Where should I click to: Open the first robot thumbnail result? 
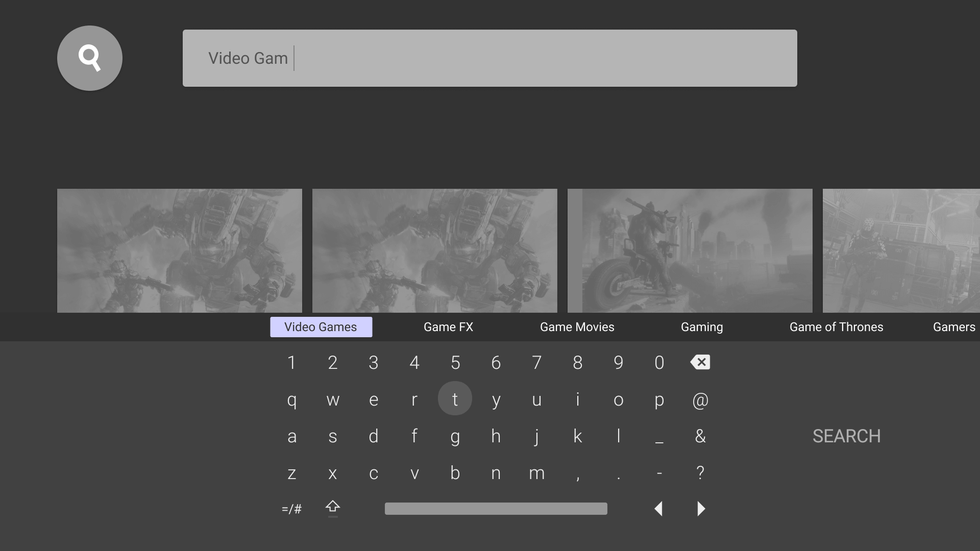click(x=180, y=251)
